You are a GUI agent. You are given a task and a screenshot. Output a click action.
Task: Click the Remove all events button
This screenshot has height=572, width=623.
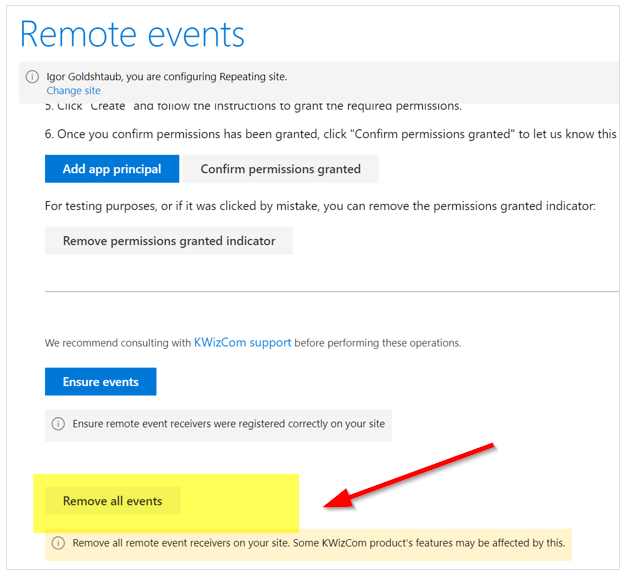point(112,501)
